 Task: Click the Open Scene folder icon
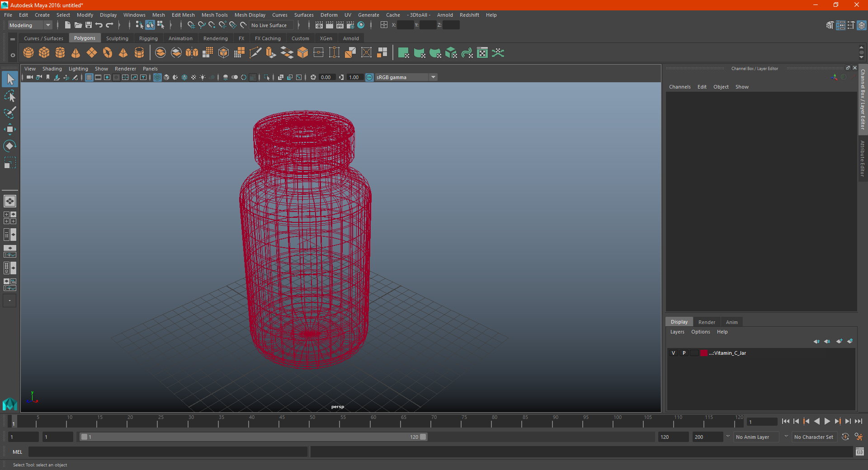point(78,25)
